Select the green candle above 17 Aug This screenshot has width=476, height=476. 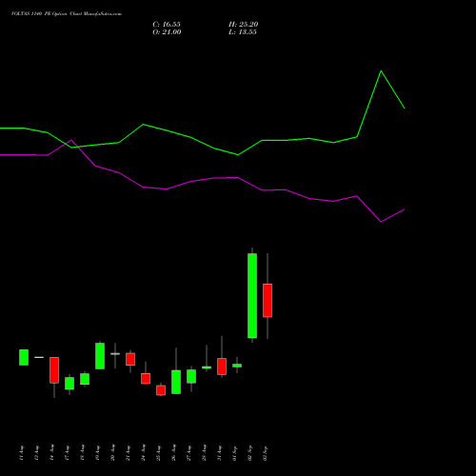[x=69, y=383]
